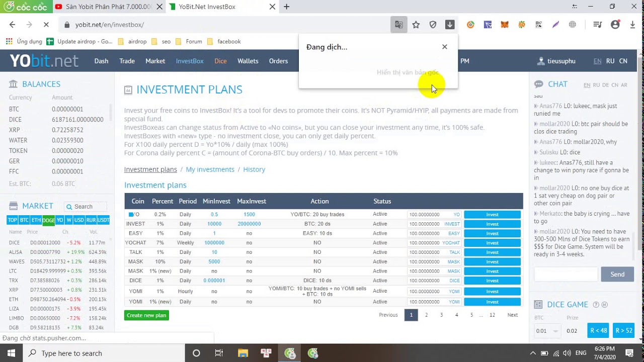Click the Ứng dụng apps bookmark
644x362 pixels.
[24, 42]
